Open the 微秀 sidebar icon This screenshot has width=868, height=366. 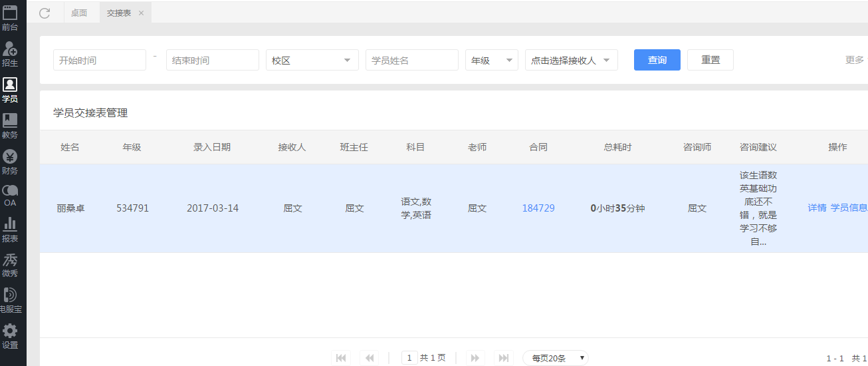(10, 266)
